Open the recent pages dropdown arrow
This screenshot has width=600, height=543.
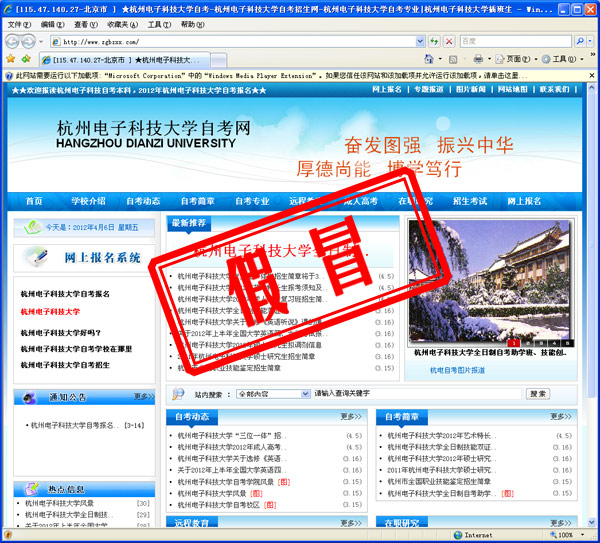tap(41, 41)
